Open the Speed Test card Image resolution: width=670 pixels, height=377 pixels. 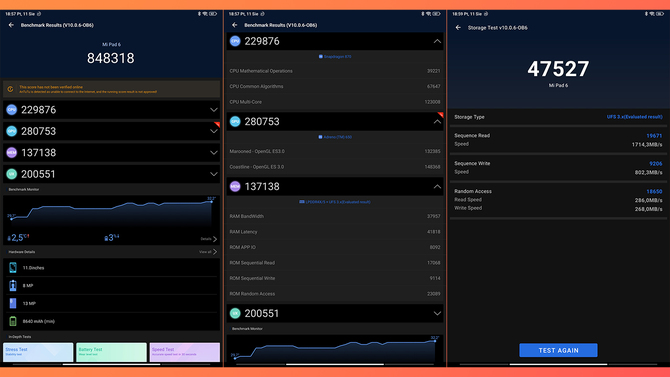coord(185,352)
